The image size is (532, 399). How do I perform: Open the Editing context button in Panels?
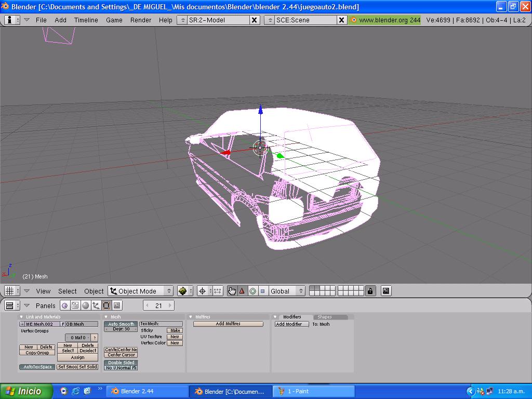tap(107, 305)
